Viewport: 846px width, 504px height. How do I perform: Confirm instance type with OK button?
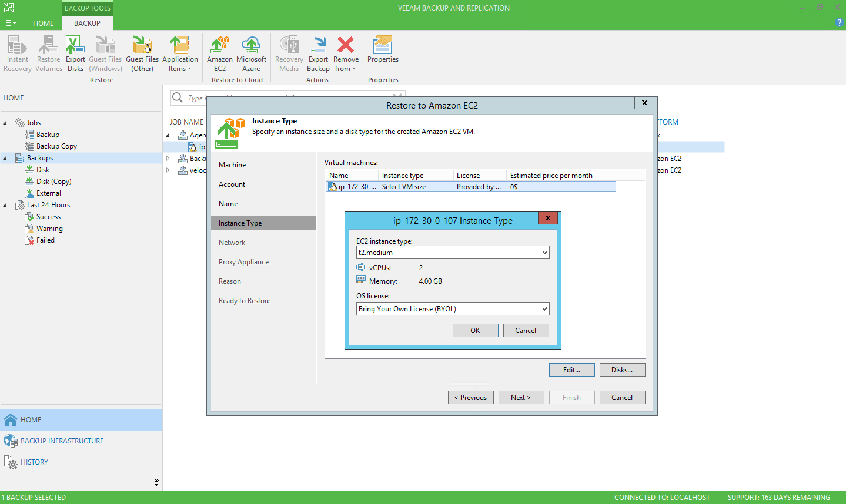(x=475, y=331)
